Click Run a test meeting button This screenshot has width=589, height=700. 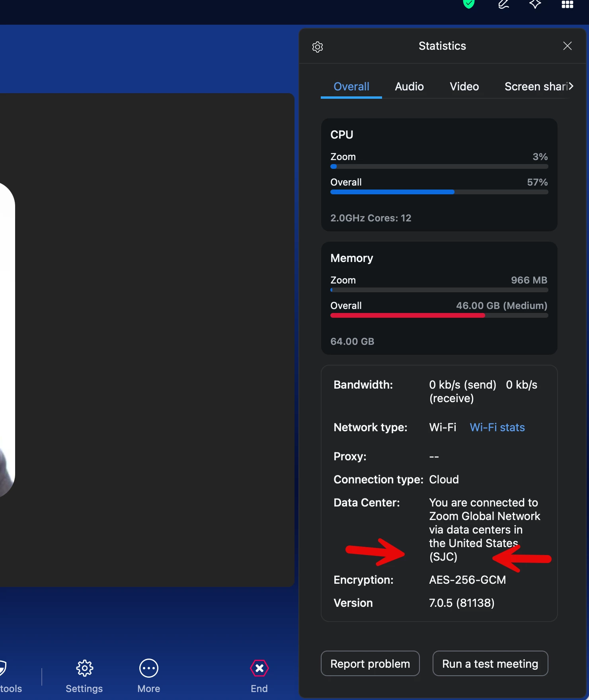pos(490,663)
